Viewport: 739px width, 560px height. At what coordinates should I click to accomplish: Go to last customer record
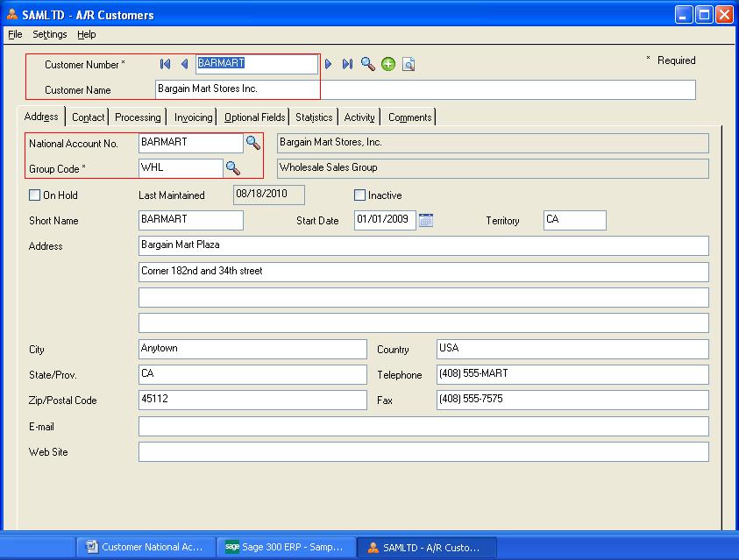pos(348,64)
